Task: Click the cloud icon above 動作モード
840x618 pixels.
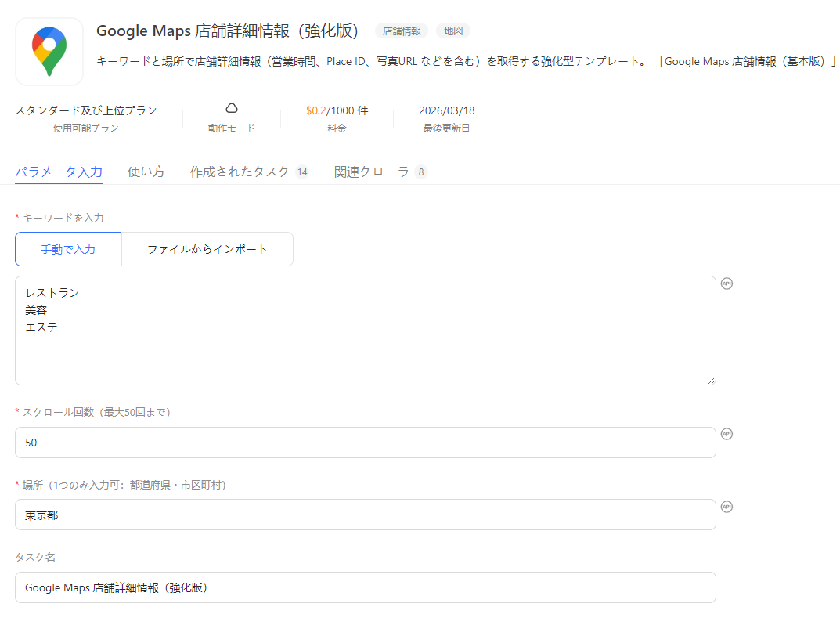Action: click(x=231, y=108)
